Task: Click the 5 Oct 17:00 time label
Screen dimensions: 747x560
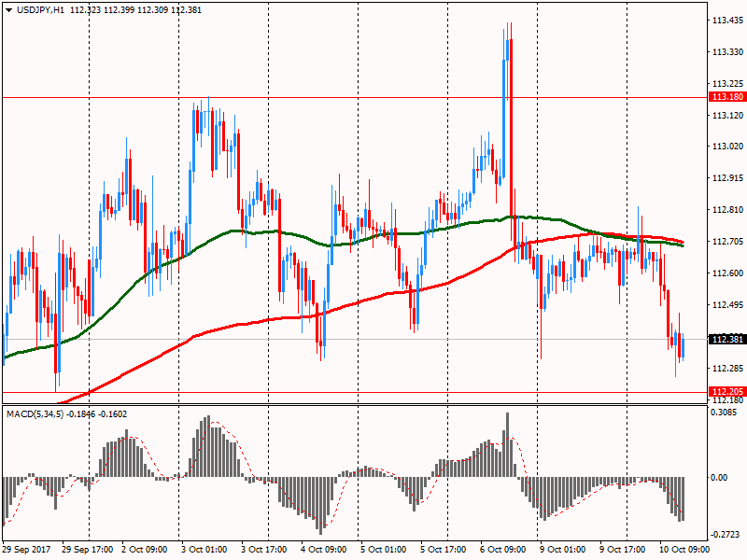Action: point(443,550)
